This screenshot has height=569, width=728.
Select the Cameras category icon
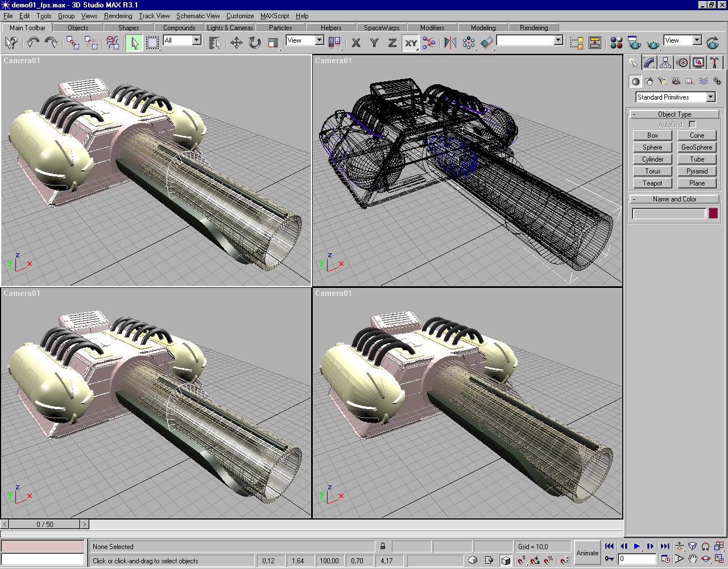(x=676, y=81)
